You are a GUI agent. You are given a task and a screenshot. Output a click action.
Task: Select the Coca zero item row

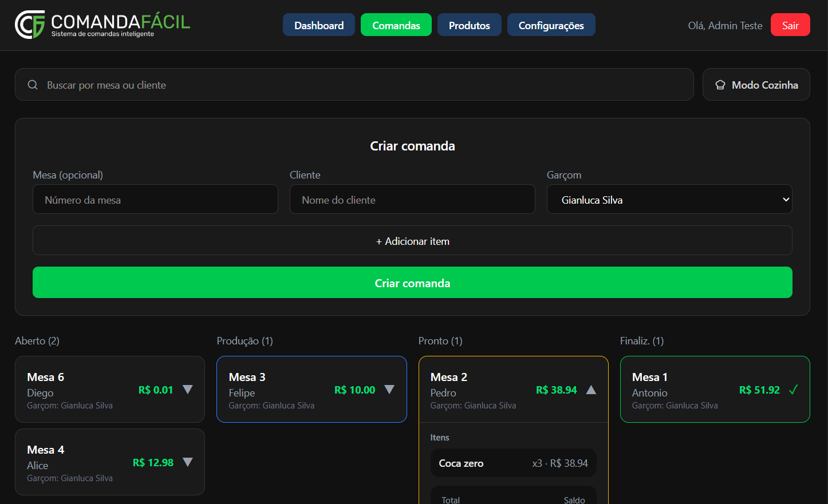[x=513, y=463]
